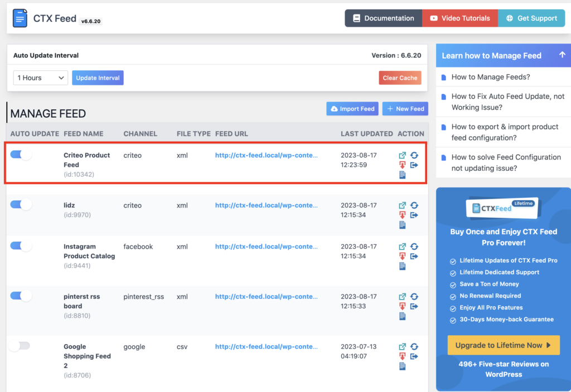This screenshot has width=571, height=392.
Task: Open the lidz feed external-link view icon
Action: coord(402,205)
